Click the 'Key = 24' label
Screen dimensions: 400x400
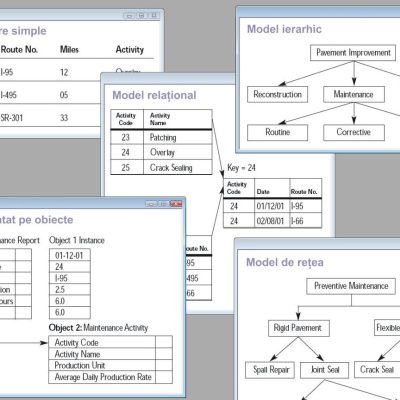[241, 168]
